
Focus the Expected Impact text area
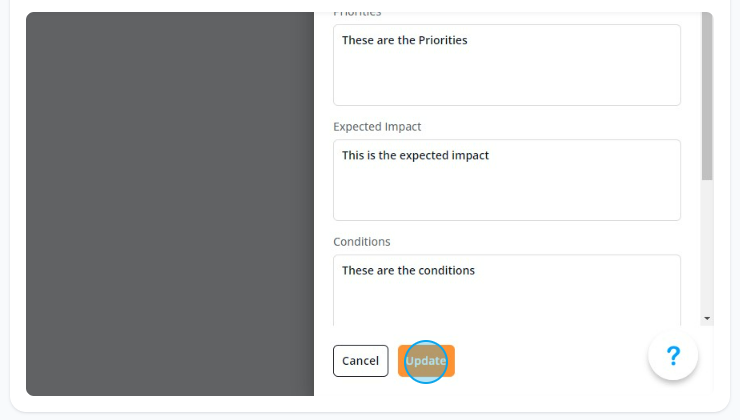coord(507,180)
